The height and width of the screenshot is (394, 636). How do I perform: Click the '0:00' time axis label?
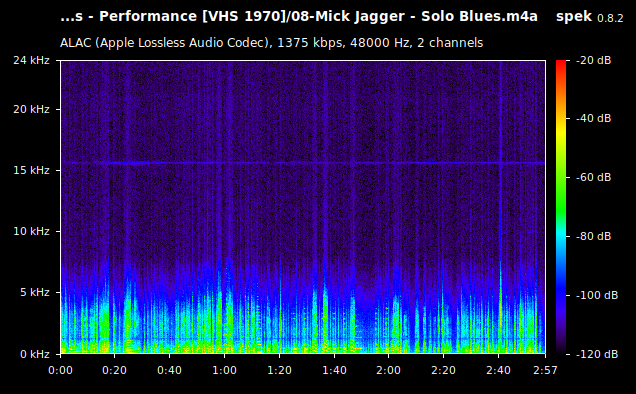(x=60, y=370)
